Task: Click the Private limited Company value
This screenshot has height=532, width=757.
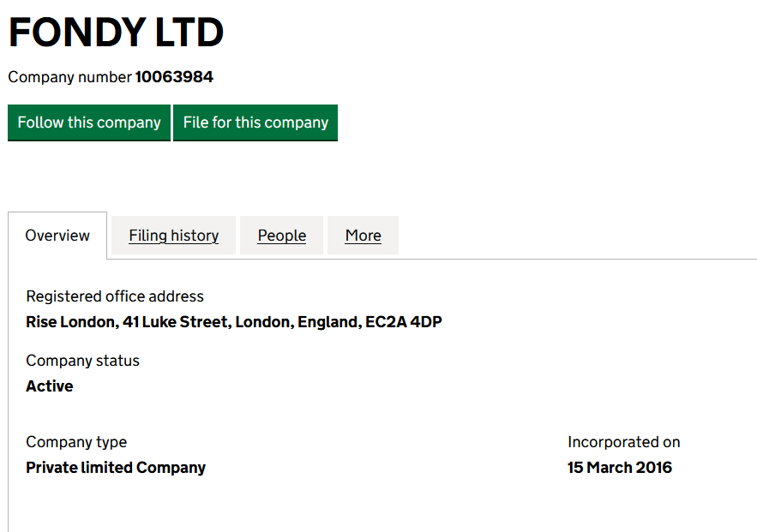Action: point(116,468)
